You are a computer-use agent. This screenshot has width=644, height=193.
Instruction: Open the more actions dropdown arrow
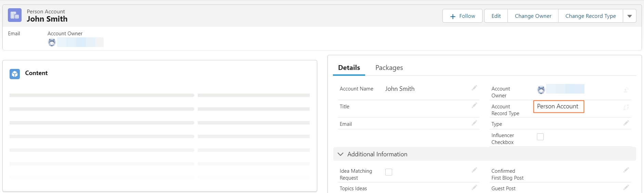click(630, 16)
